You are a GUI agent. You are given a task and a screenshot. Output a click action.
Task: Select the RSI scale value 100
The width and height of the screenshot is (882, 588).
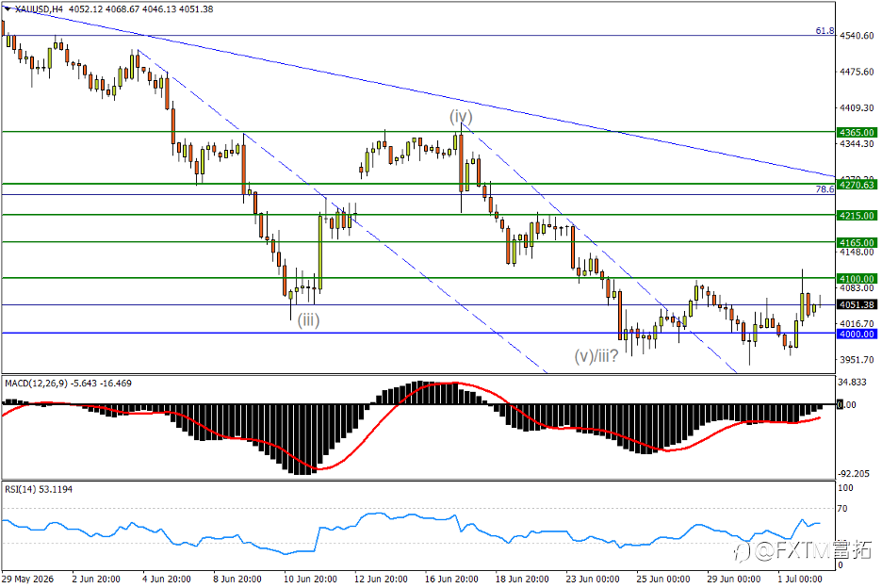(845, 488)
